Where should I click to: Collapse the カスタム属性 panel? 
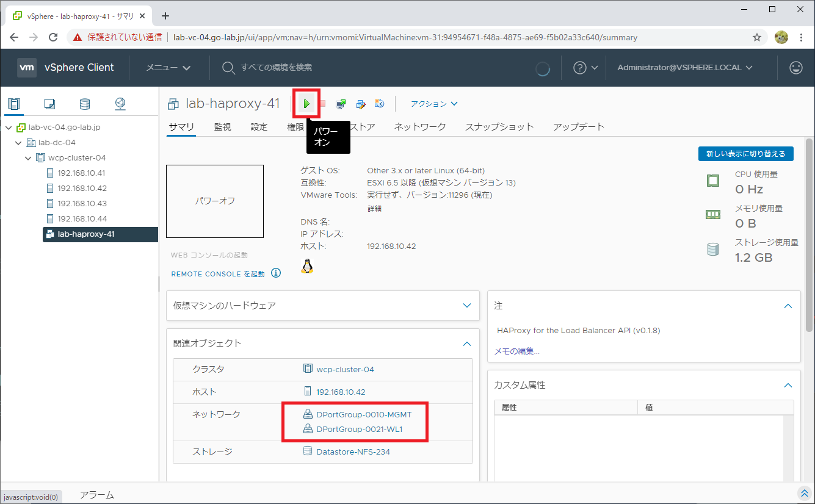click(788, 386)
